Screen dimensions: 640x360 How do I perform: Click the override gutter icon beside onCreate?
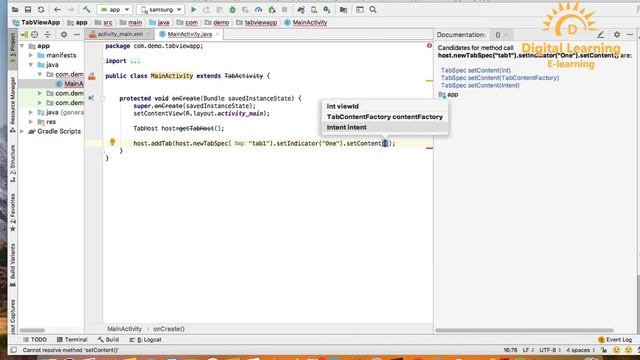[91, 98]
